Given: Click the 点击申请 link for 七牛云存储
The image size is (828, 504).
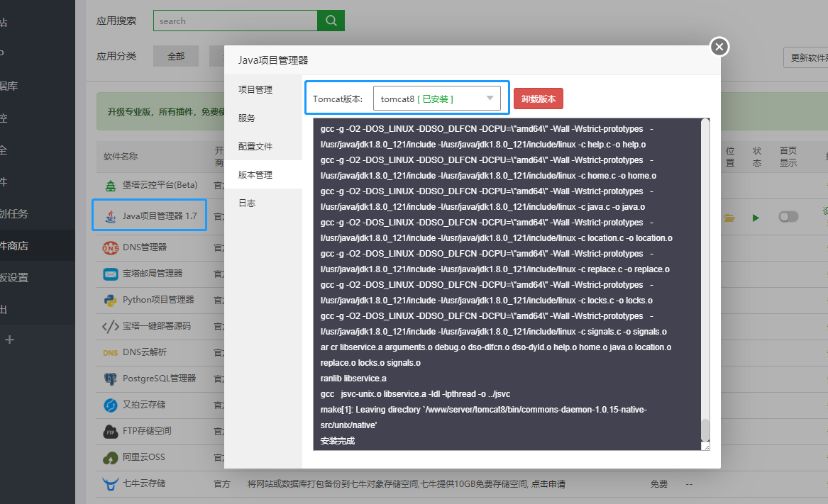Looking at the screenshot, I should tap(546, 484).
